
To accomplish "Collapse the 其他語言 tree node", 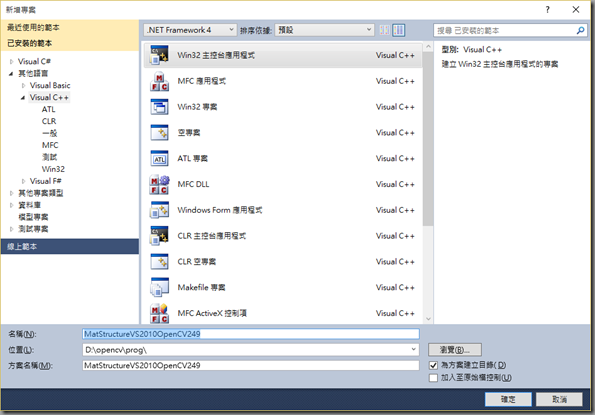I will click(11, 74).
